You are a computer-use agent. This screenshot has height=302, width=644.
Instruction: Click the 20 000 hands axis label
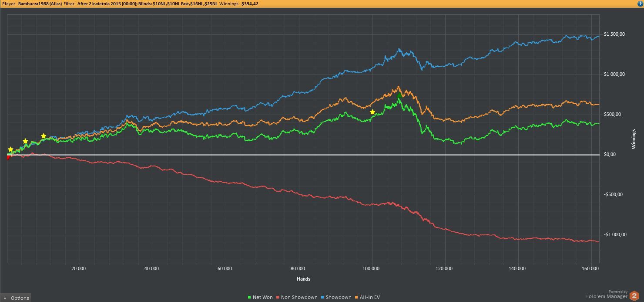[78, 269]
